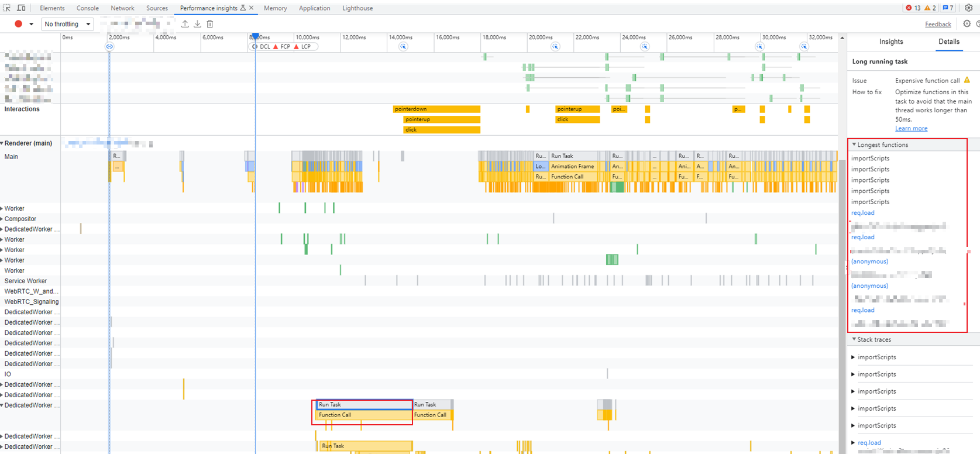This screenshot has height=454, width=980.
Task: Open panel settings gear next to Feedback
Action: (967, 24)
